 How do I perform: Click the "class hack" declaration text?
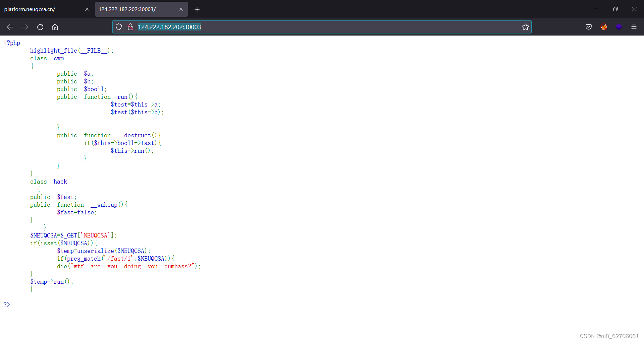coord(49,182)
